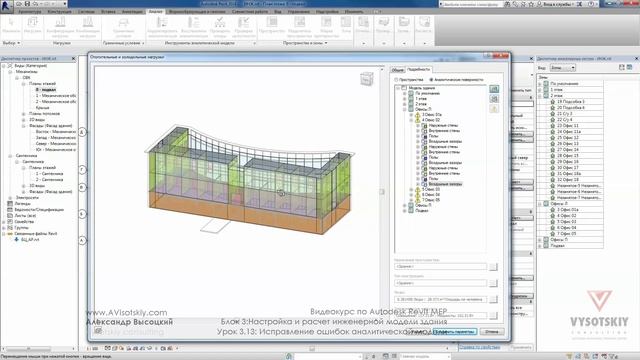Collapse ОВК node in project browser
The height and width of the screenshot is (360, 640).
[17, 78]
